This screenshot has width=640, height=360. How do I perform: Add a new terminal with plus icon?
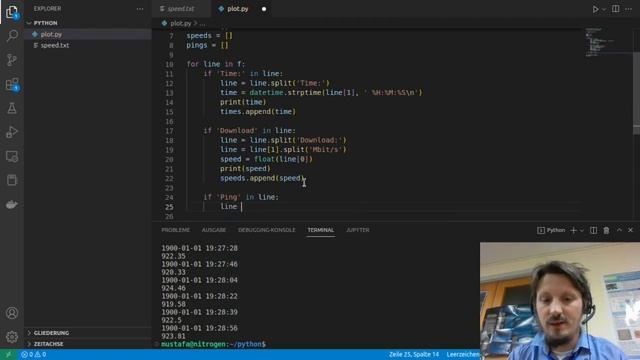[x=573, y=230]
